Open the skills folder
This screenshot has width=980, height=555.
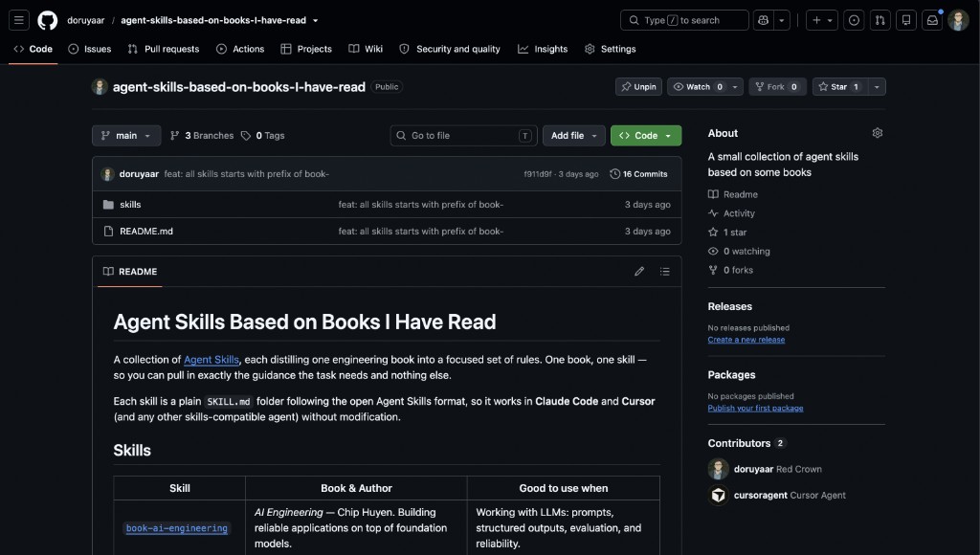pos(130,205)
